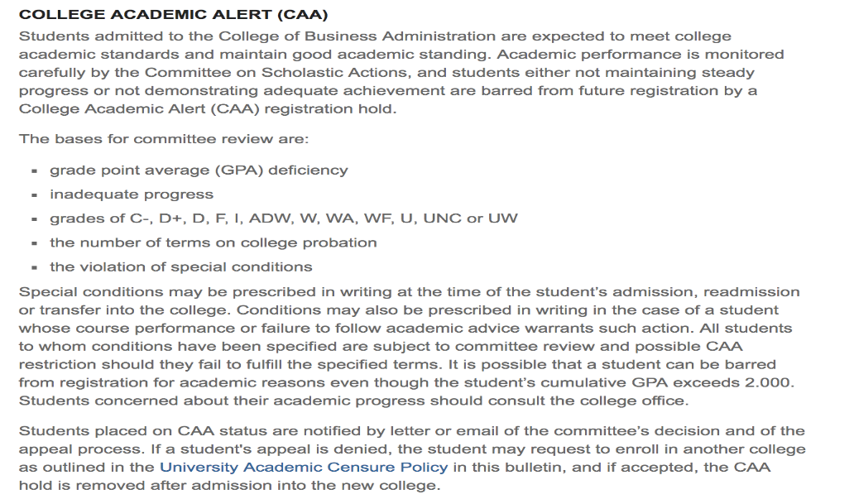Screen dimensions: 854x504
Task: Click "The bases for committee review are:" line
Action: coord(164,138)
